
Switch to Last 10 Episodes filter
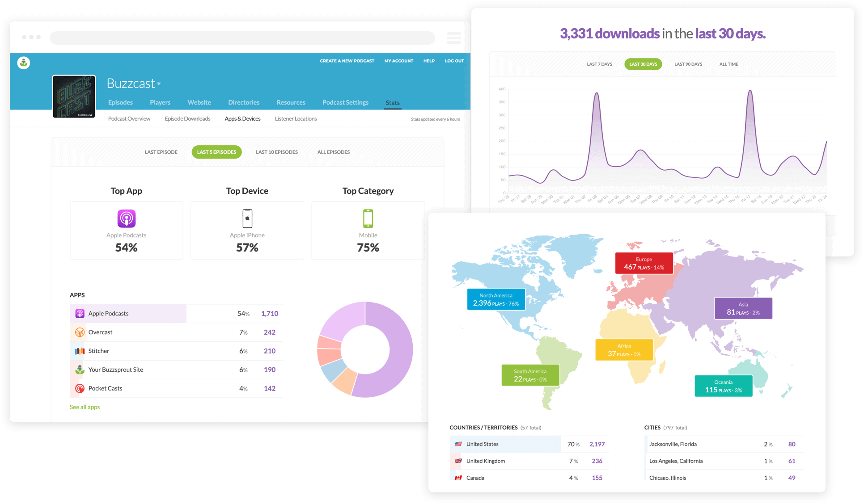coord(277,152)
